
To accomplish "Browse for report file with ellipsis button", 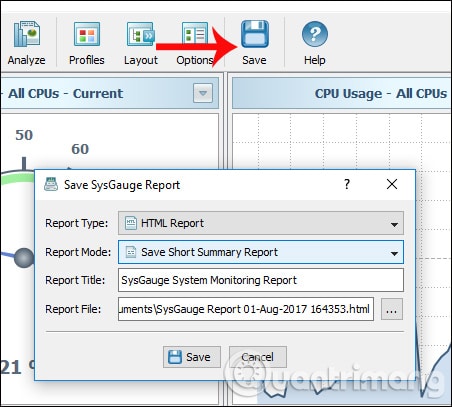I will pos(392,309).
